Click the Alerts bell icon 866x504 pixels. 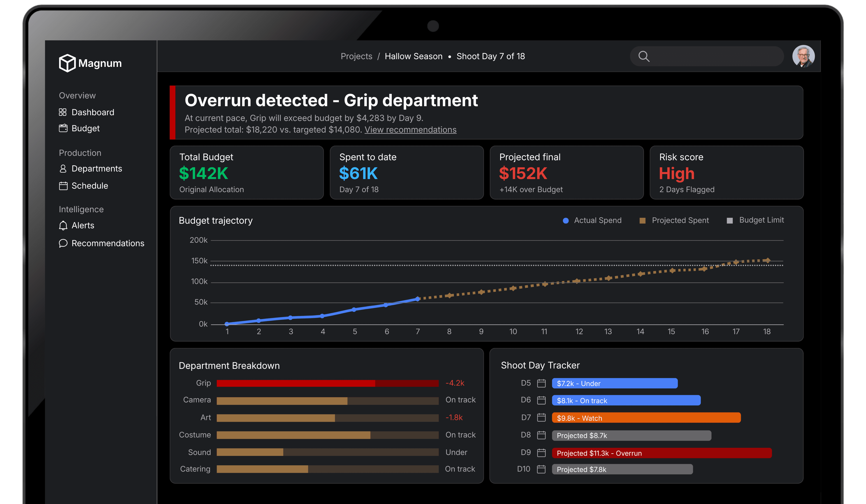(x=63, y=225)
